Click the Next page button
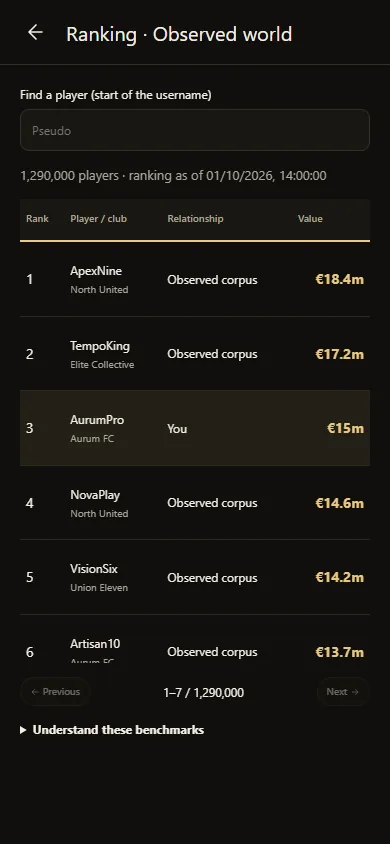Screen dimensions: 390x844 pos(343,692)
